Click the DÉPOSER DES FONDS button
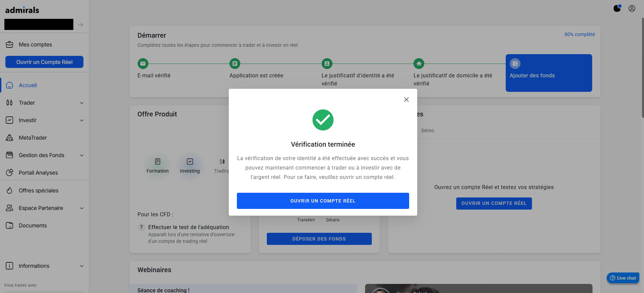The image size is (644, 293). (319, 239)
